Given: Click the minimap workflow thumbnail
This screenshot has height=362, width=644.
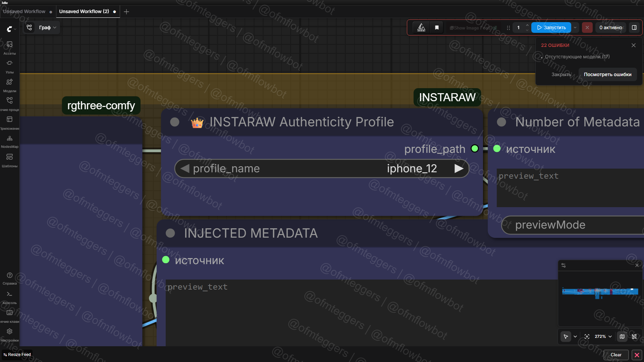Looking at the screenshot, I should click(x=600, y=292).
